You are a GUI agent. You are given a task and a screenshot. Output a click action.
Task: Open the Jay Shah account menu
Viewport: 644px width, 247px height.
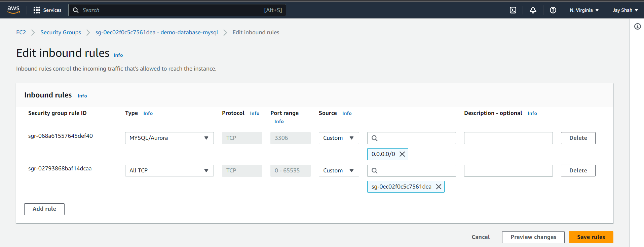(625, 10)
